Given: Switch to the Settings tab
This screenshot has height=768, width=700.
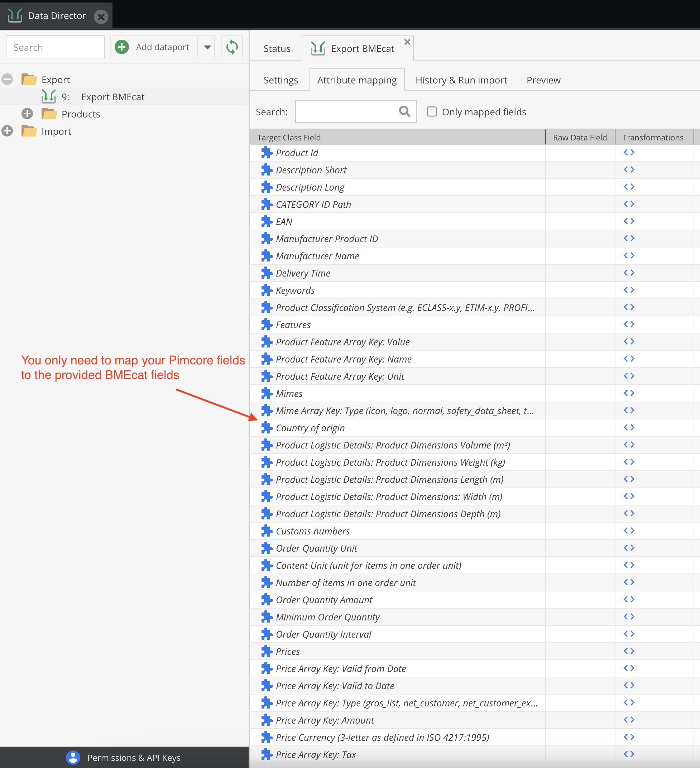Looking at the screenshot, I should (281, 80).
